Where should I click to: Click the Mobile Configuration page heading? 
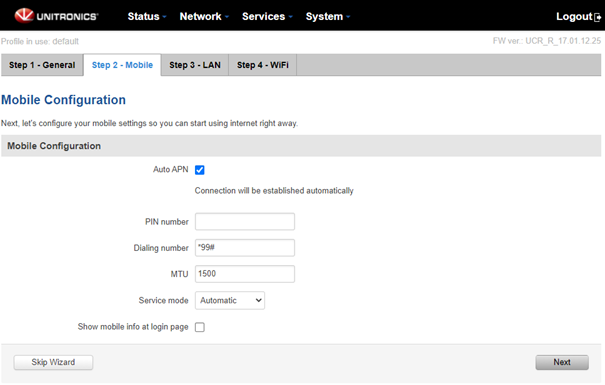[x=63, y=100]
